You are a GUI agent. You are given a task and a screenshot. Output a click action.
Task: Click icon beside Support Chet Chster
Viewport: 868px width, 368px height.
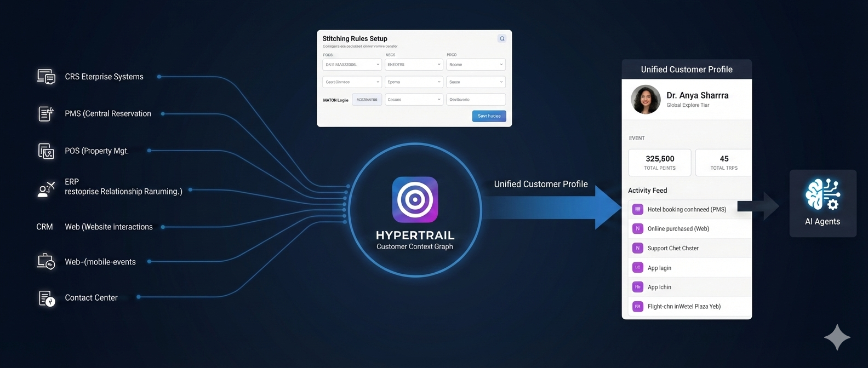tap(637, 248)
